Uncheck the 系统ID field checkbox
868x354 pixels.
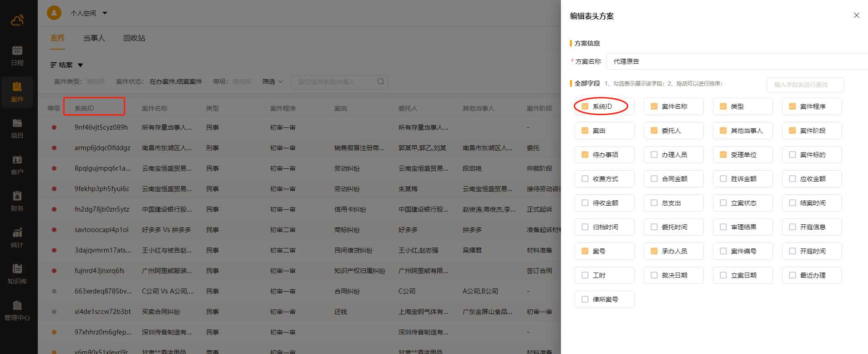click(x=585, y=106)
